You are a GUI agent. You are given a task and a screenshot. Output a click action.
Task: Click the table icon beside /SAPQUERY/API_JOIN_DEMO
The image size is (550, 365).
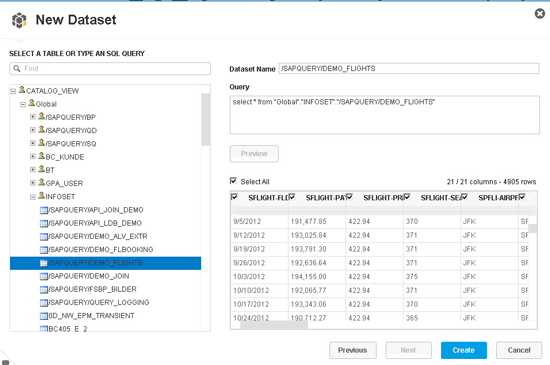tap(44, 210)
